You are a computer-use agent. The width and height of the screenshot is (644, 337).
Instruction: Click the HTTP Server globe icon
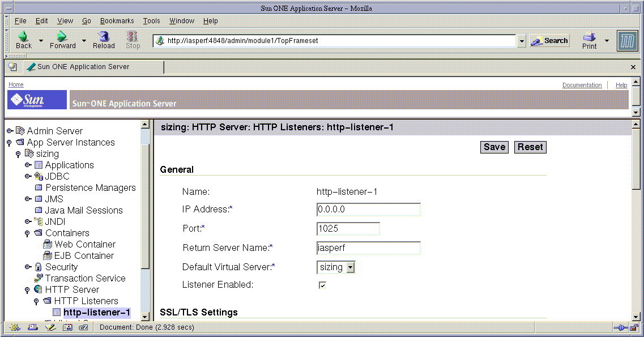pos(38,289)
